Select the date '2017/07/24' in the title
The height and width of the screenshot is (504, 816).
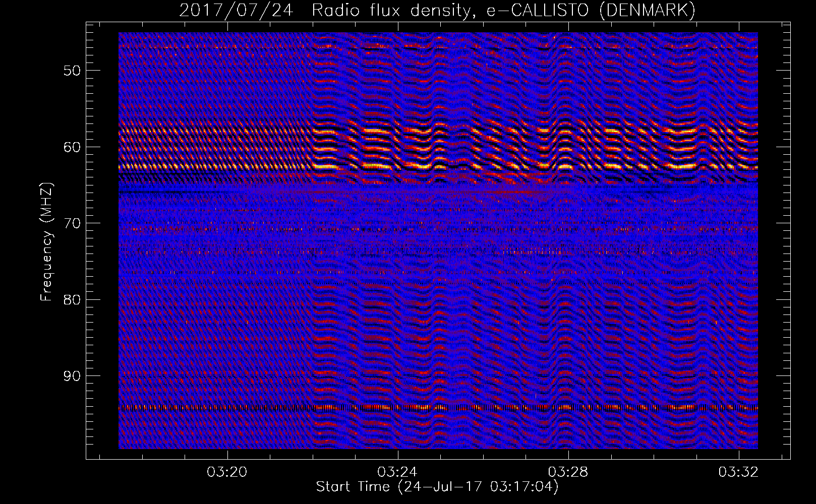236,11
